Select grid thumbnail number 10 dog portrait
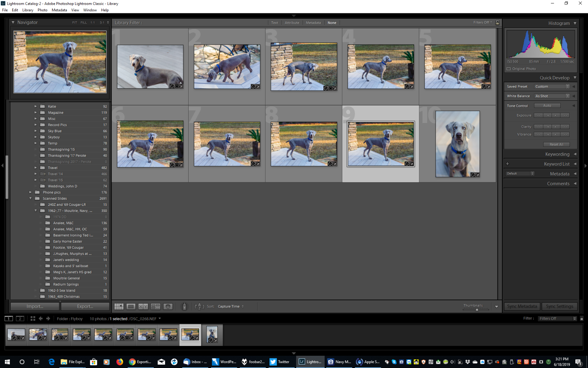The width and height of the screenshot is (588, 368). point(458,144)
